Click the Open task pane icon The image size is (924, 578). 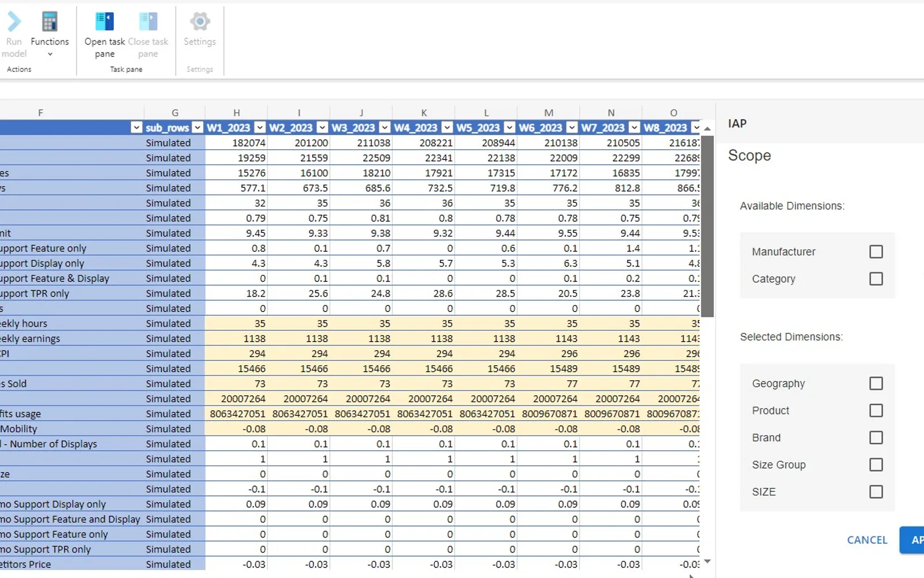pos(105,22)
